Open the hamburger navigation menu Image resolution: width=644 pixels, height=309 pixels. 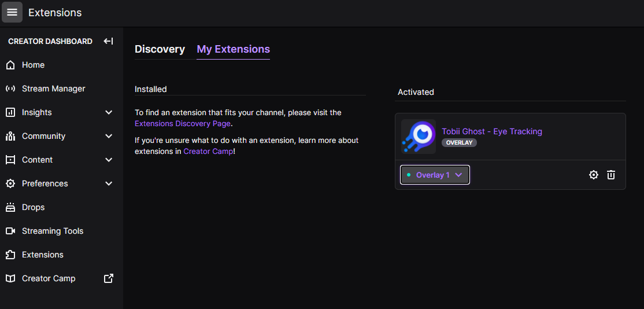(x=12, y=12)
